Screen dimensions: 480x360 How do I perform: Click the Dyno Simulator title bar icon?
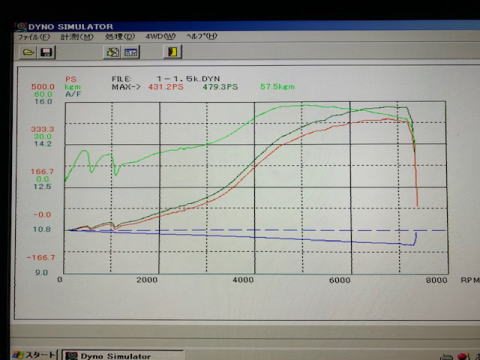[21, 27]
